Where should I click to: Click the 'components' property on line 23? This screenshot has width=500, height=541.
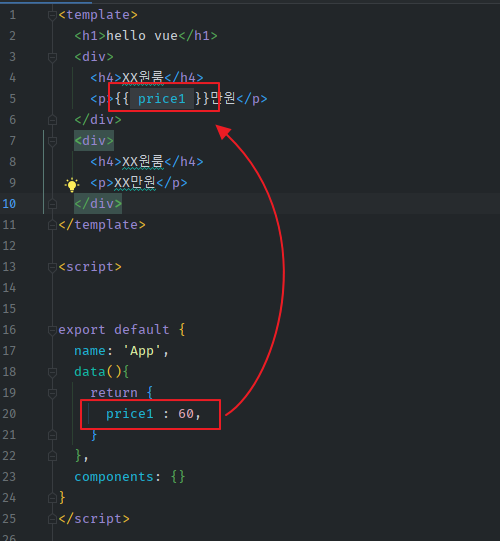[x=114, y=477]
